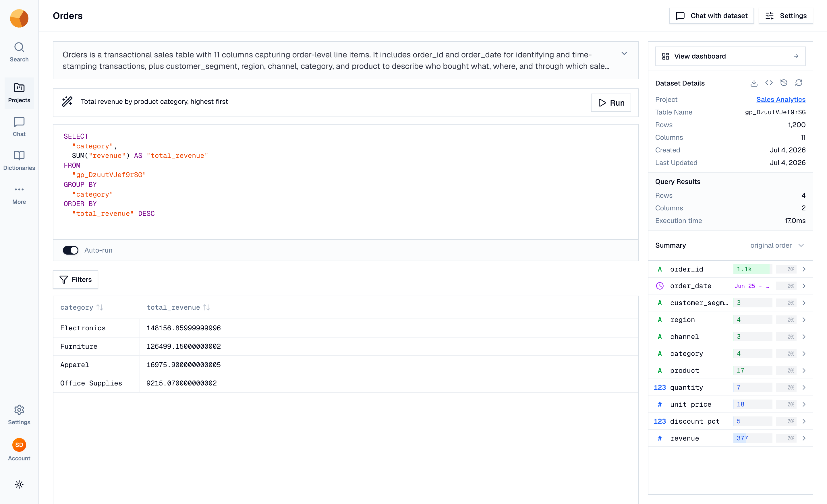This screenshot has height=504, width=827.
Task: Expand the revenue column summary
Action: pos(804,438)
